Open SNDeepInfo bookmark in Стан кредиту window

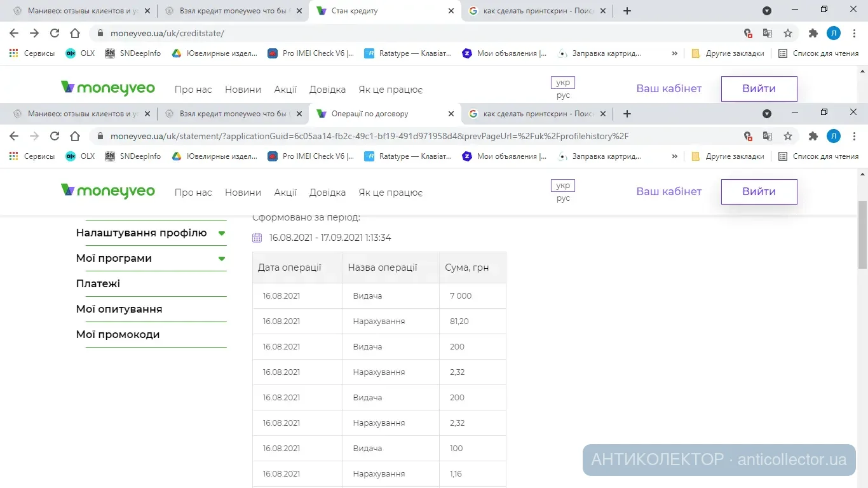point(133,53)
